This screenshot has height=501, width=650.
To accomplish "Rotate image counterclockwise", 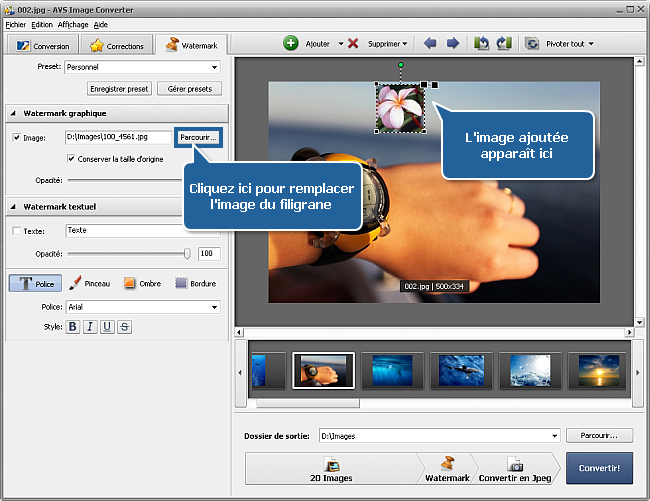I will click(x=481, y=44).
